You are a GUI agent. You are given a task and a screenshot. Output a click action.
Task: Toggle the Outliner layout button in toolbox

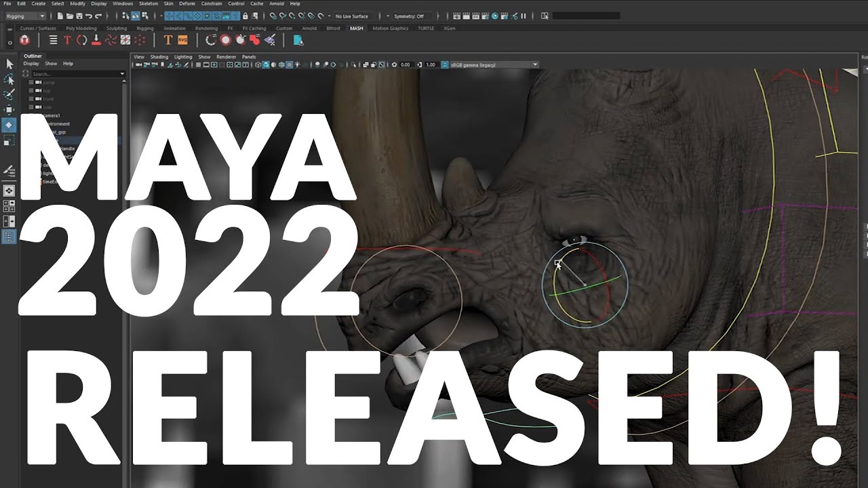(9, 237)
